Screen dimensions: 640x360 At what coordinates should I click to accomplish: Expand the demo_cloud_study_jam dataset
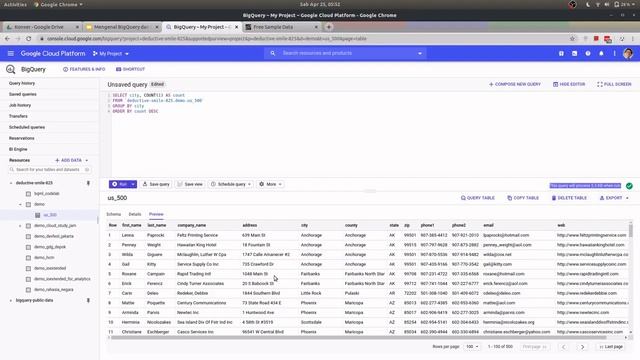coord(20,226)
